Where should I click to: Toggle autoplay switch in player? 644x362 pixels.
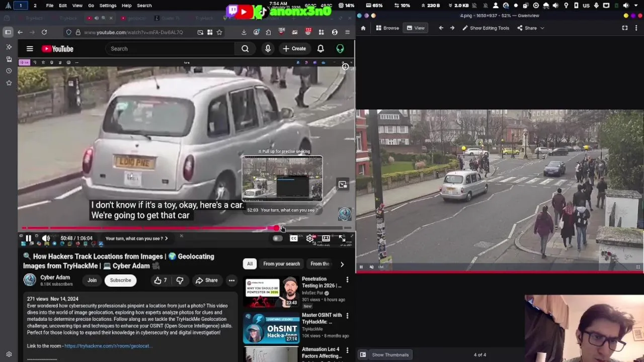click(x=277, y=238)
